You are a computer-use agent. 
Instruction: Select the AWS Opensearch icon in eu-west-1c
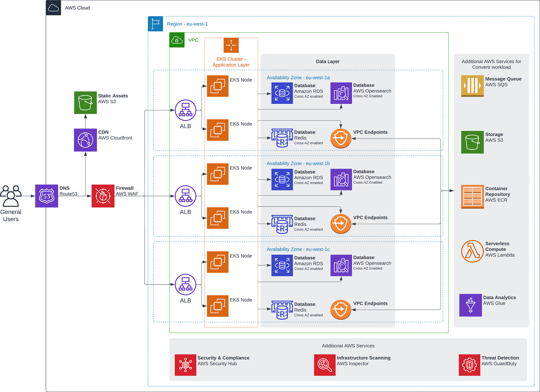(341, 265)
